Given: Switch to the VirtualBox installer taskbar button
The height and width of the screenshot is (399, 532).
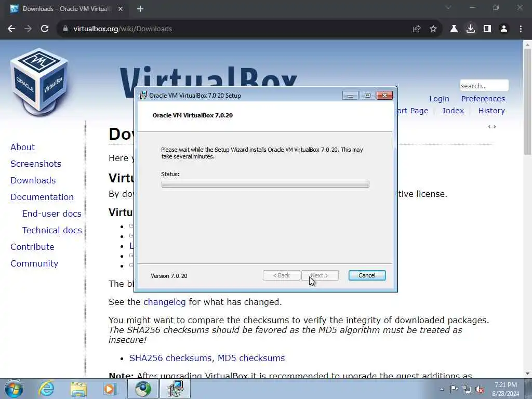Looking at the screenshot, I should [x=175, y=389].
